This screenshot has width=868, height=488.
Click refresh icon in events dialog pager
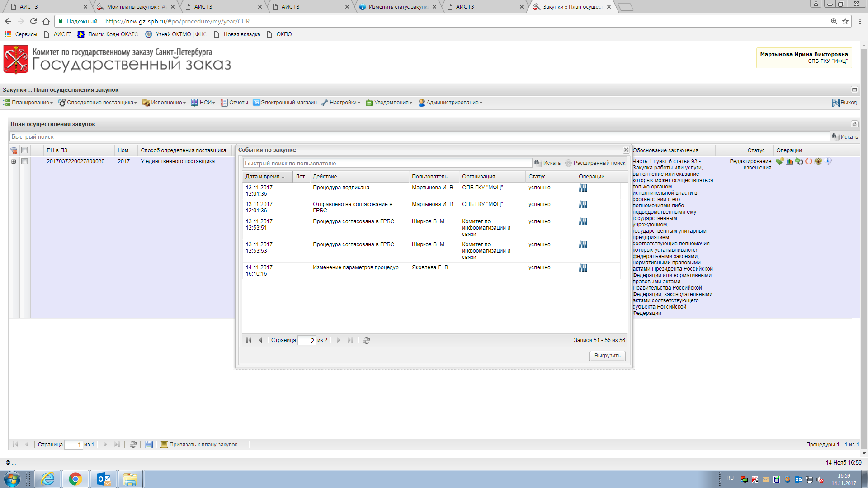tap(366, 341)
